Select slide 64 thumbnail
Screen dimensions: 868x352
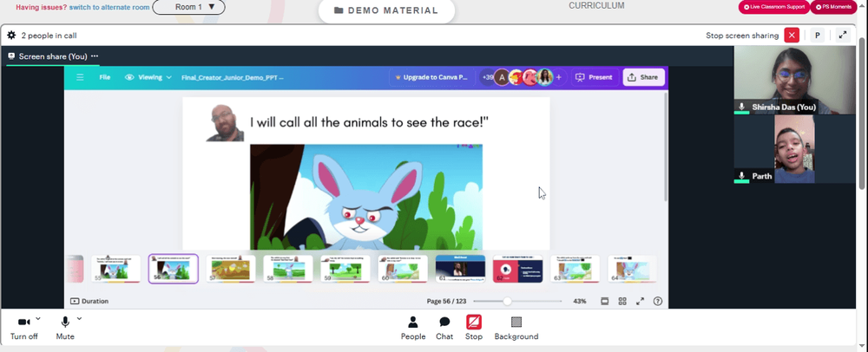coord(633,269)
